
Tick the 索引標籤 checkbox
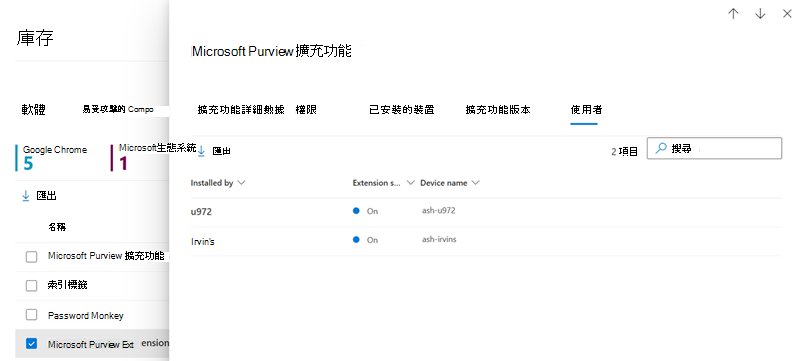pyautogui.click(x=32, y=286)
